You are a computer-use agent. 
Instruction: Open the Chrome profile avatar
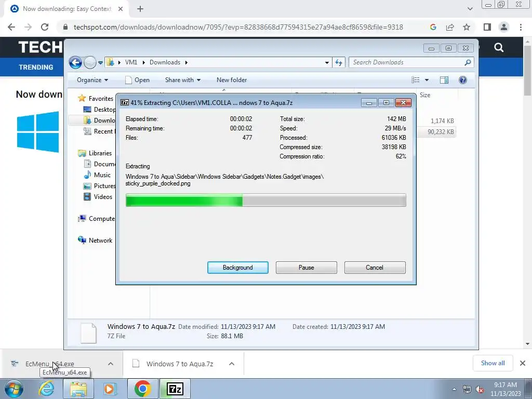[x=504, y=27]
